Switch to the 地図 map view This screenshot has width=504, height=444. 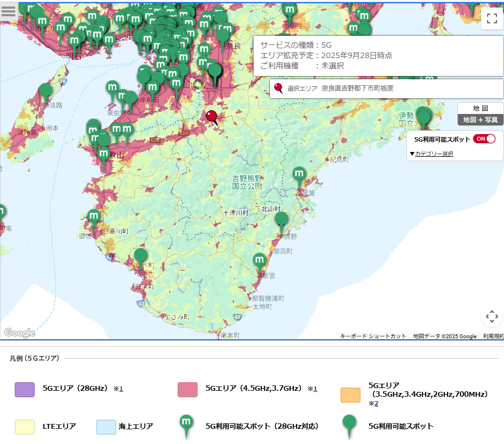pyautogui.click(x=480, y=108)
